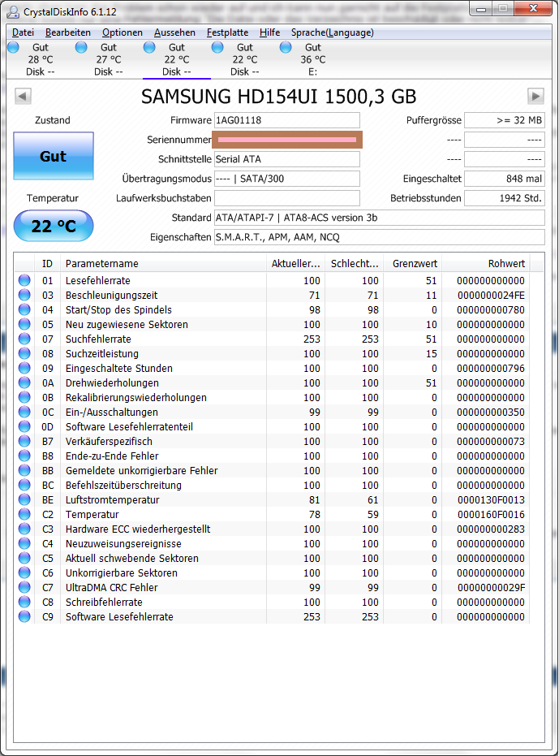Viewport: 559px width, 756px height.
Task: Click status icon for Neuzuweisungsereignisse row
Action: pos(24,543)
